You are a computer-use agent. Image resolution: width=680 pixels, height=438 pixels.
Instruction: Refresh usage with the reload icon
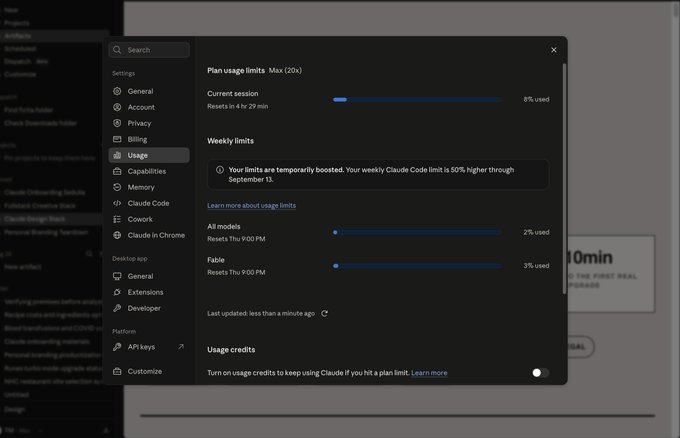(324, 314)
